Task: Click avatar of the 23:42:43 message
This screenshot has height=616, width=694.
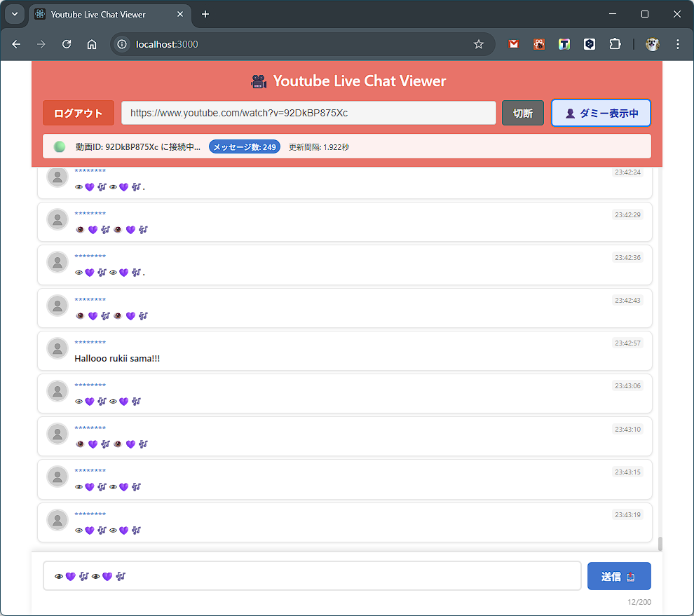Action: coord(57,306)
